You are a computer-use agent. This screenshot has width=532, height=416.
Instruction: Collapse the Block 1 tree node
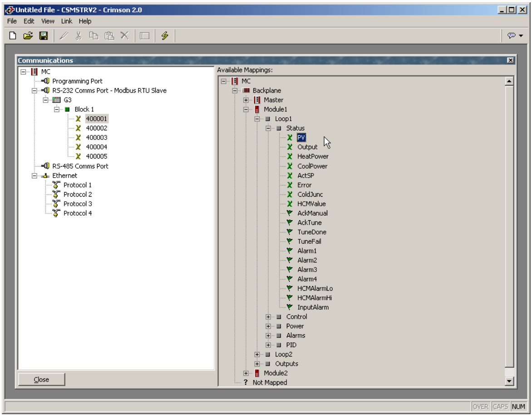[x=57, y=109]
